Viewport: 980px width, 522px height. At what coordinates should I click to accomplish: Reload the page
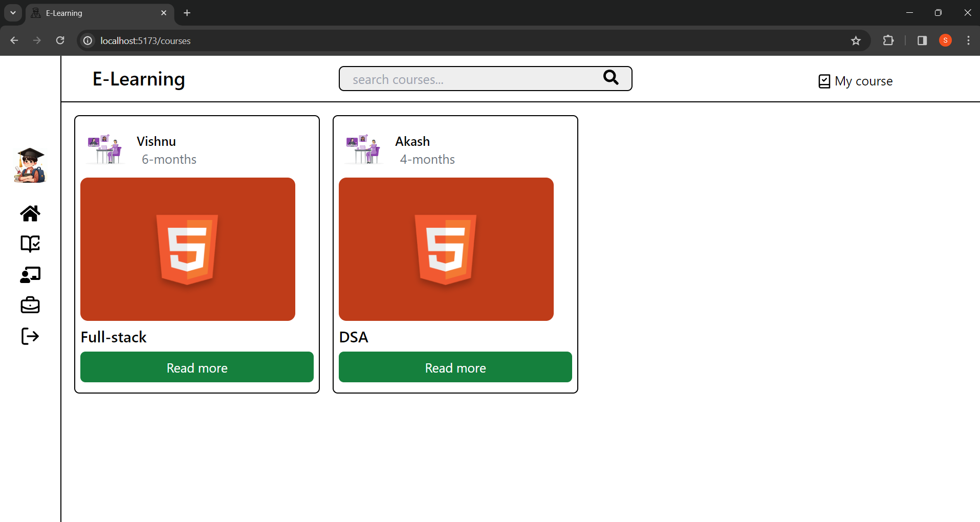[x=60, y=40]
